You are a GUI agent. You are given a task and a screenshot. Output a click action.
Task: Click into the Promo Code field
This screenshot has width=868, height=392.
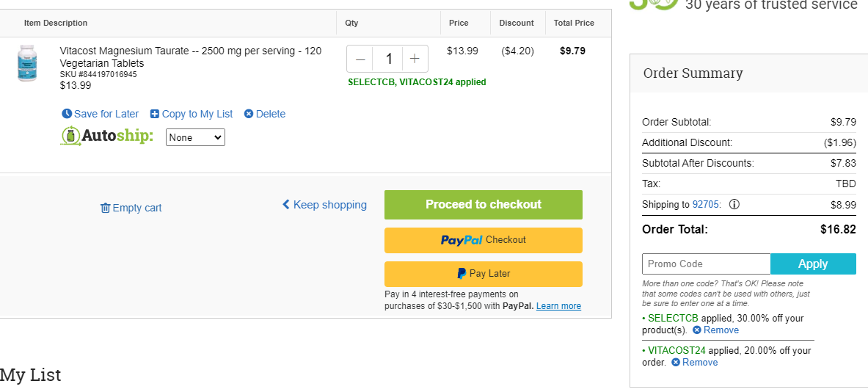pyautogui.click(x=707, y=264)
